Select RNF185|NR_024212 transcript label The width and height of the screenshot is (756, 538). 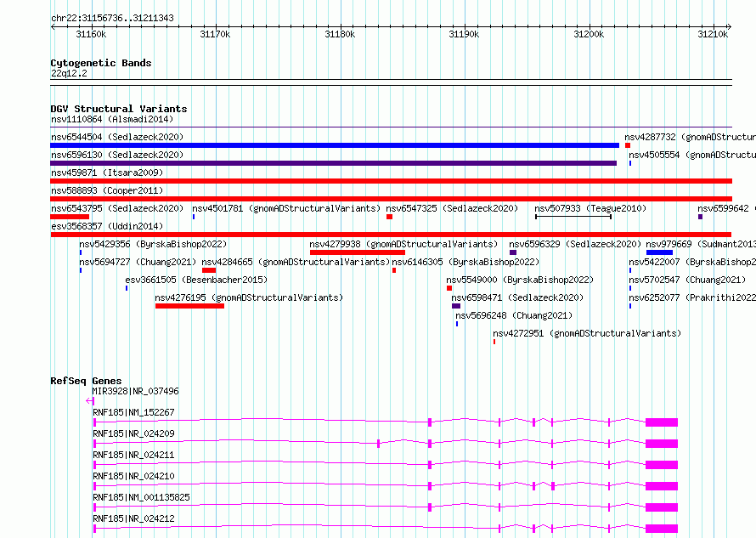[x=133, y=518]
